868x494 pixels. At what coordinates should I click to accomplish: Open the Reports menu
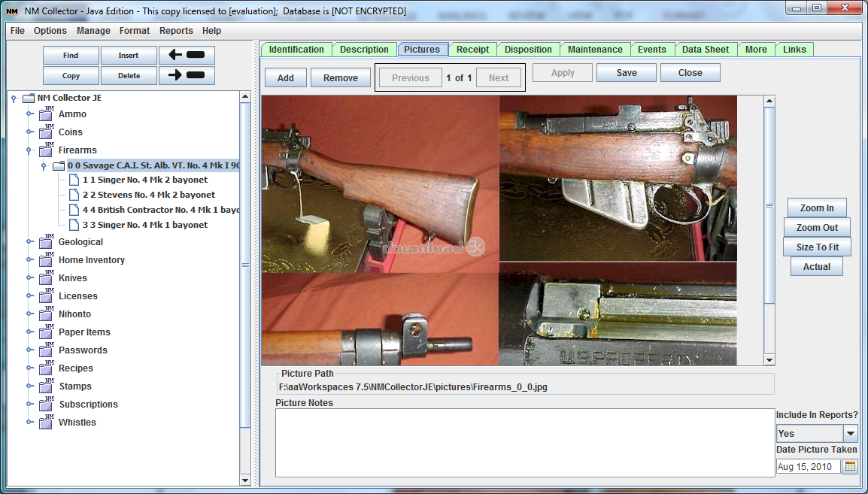point(176,31)
